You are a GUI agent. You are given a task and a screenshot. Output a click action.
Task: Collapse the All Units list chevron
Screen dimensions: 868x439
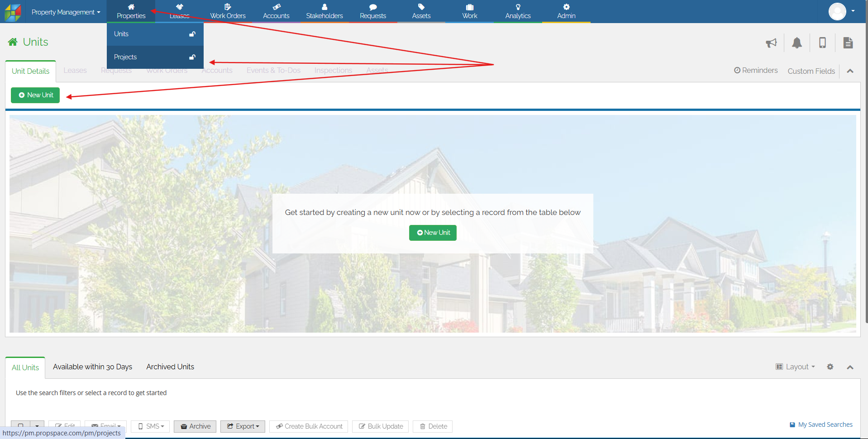(850, 367)
